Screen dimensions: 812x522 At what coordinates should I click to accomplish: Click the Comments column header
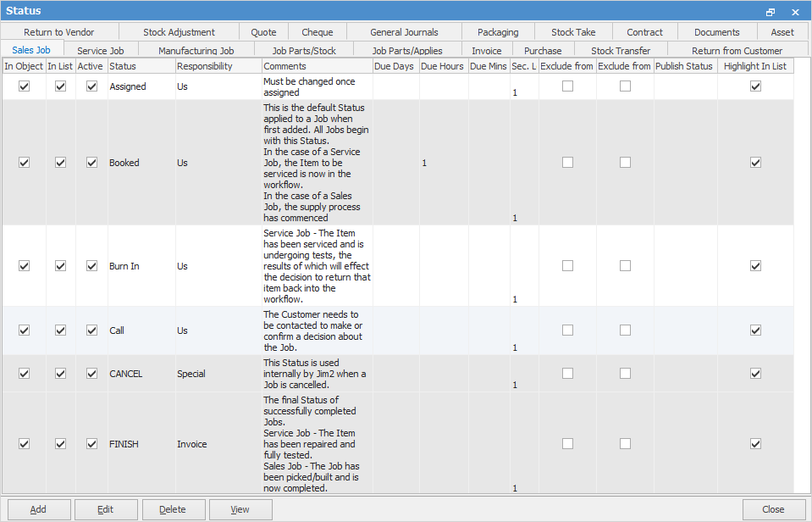tap(317, 66)
